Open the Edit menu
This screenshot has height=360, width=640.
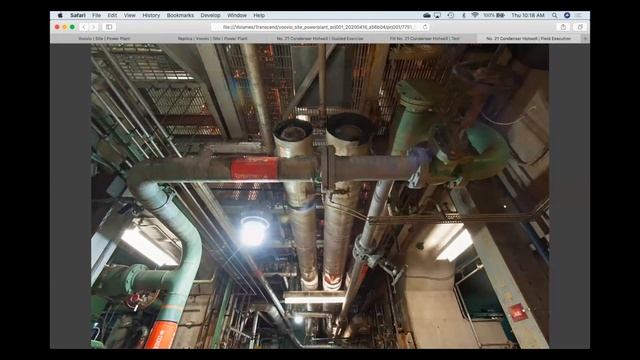coord(112,15)
